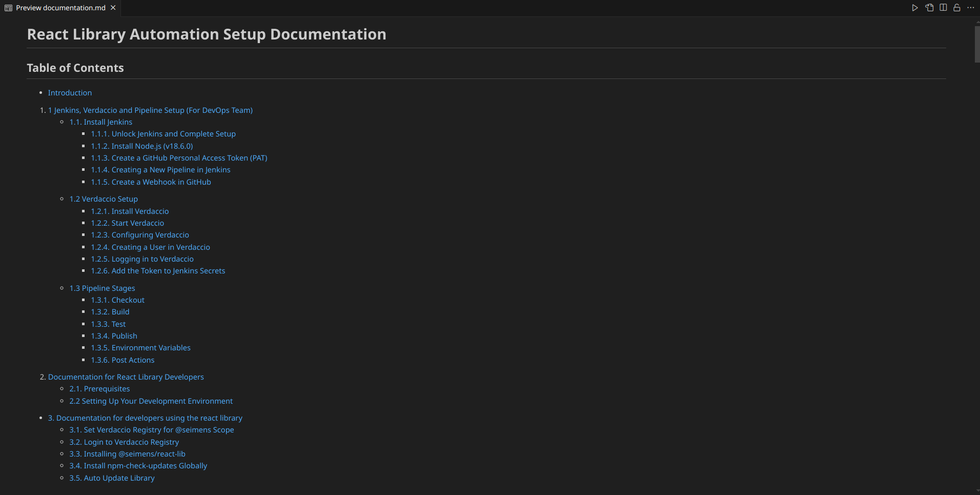
Task: Go to 3.1. Set Verdaccio Registry for @seimens Scope
Action: (152, 430)
